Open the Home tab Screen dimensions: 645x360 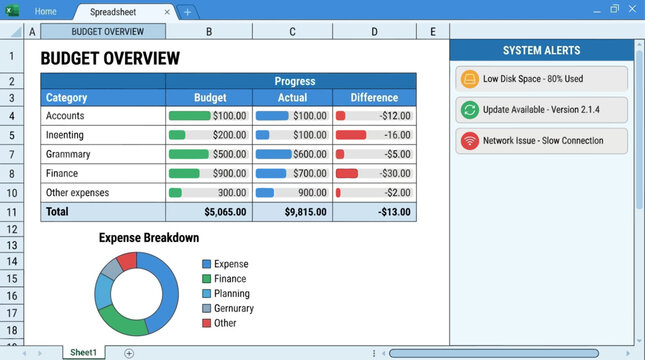pos(45,12)
